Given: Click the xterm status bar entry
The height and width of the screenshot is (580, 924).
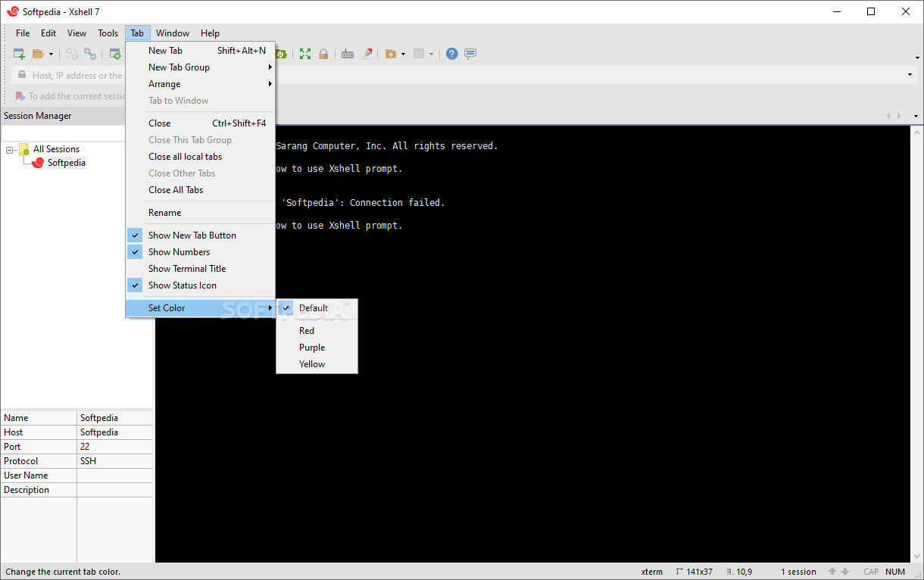Looking at the screenshot, I should (651, 572).
